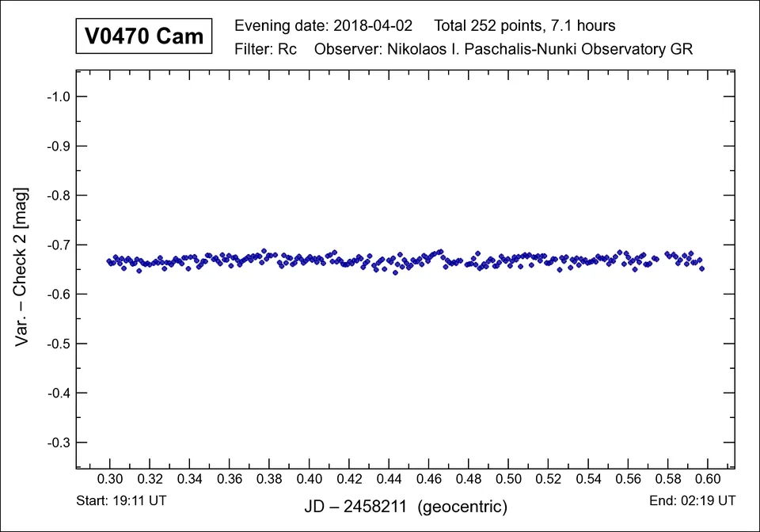Image resolution: width=760 pixels, height=532 pixels.
Task: Click the x-axis tick label 0.46
Action: tap(429, 479)
